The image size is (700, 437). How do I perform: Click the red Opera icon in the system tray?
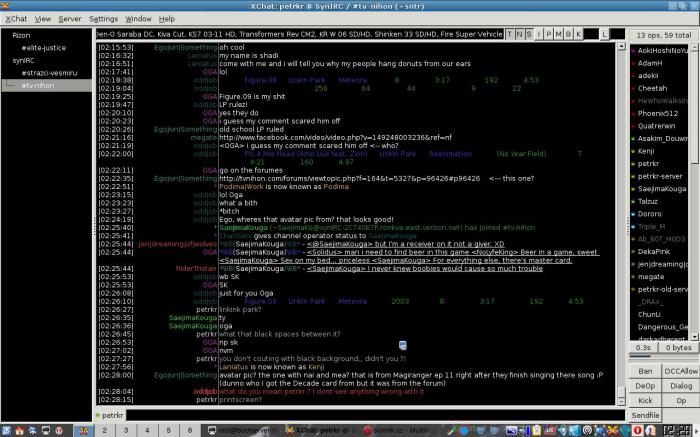[x=638, y=430]
